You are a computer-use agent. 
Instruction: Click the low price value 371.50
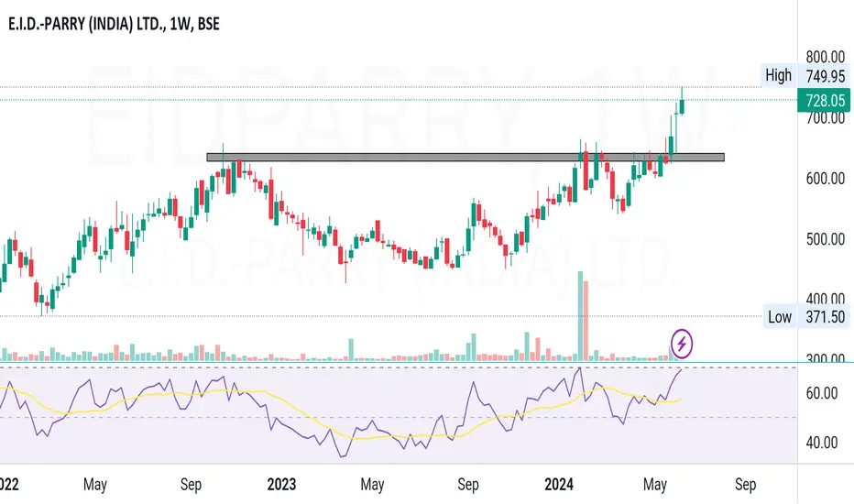(825, 317)
